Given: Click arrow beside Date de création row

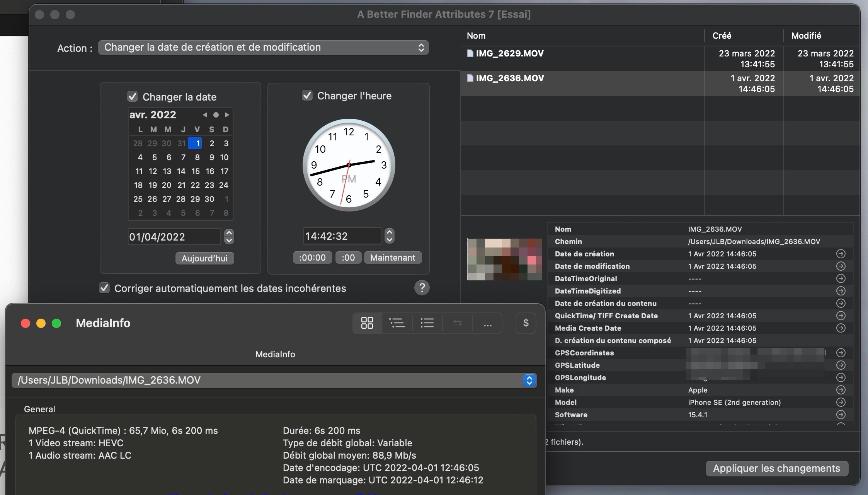Looking at the screenshot, I should click(x=841, y=254).
